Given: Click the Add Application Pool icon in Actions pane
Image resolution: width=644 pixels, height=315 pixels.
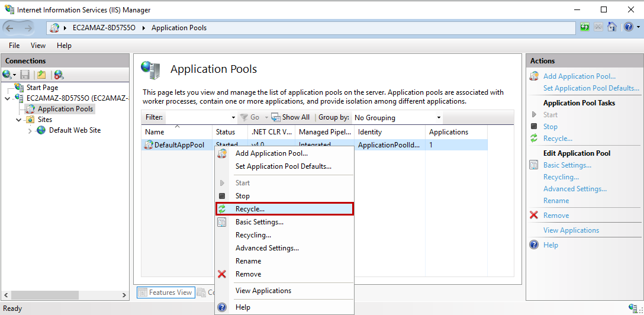Looking at the screenshot, I should 534,76.
